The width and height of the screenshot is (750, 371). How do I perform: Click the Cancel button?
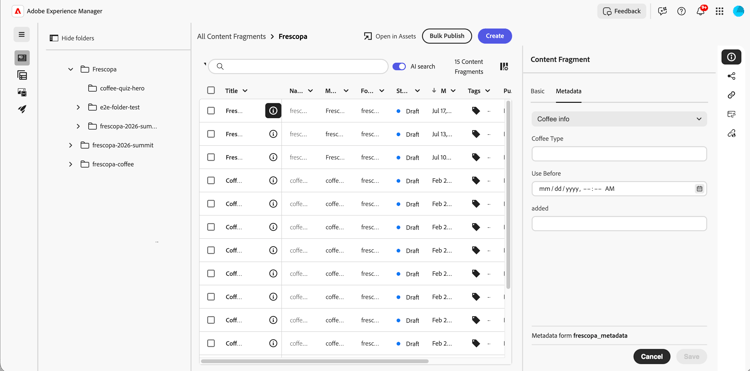651,356
